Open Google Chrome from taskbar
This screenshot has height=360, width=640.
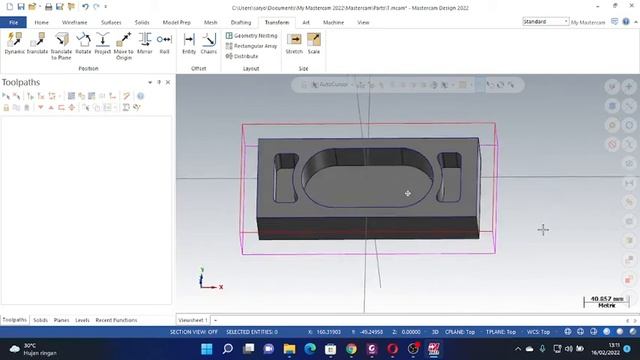pyautogui.click(x=351, y=349)
